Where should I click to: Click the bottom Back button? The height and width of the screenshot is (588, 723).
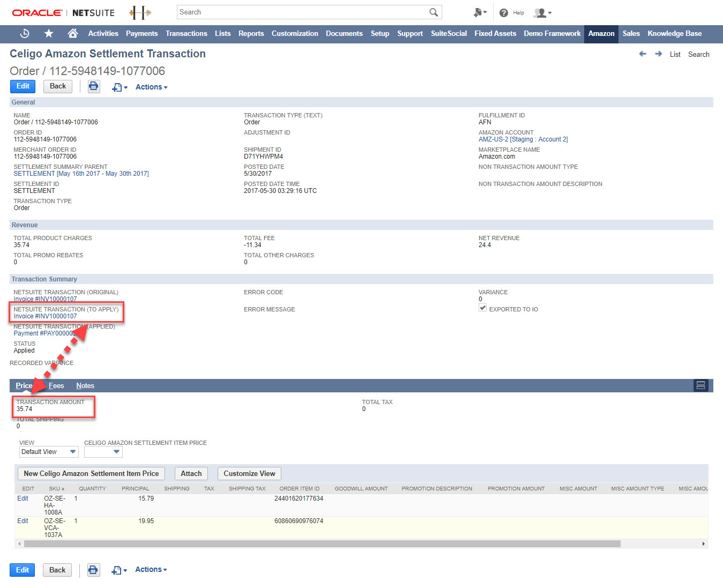click(x=57, y=570)
